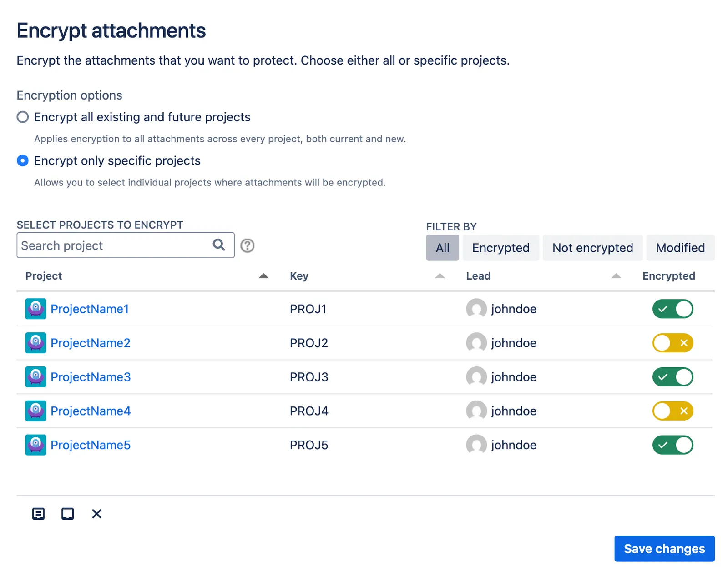
Task: Click ProjectName2 avatar icon
Action: [35, 343]
